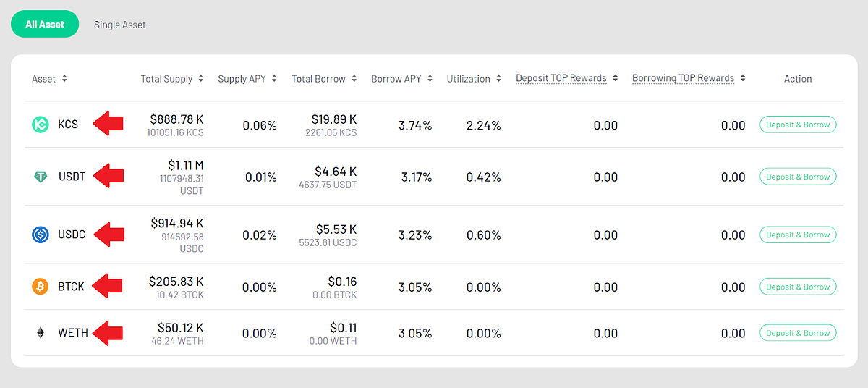Click the WETH Ethereum icon
This screenshot has width=868, height=388.
pyautogui.click(x=41, y=333)
